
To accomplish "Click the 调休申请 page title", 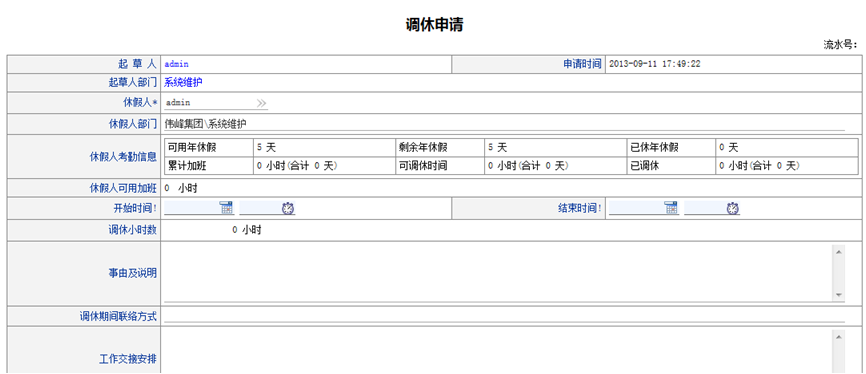I will [x=434, y=25].
